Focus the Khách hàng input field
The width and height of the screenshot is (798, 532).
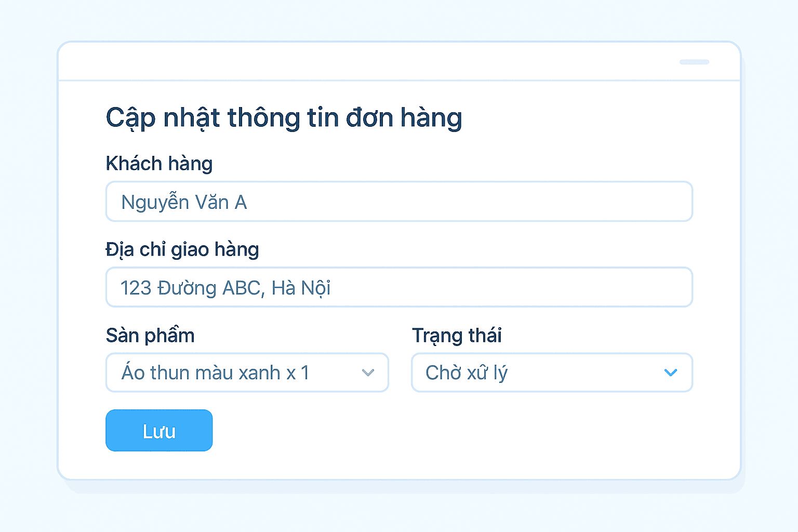click(x=399, y=202)
